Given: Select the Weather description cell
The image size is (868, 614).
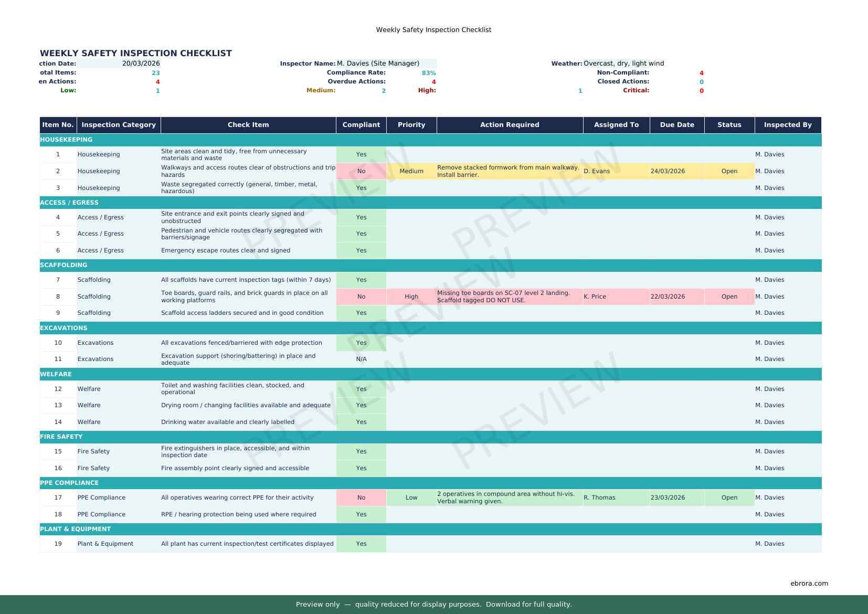Looking at the screenshot, I should point(624,63).
